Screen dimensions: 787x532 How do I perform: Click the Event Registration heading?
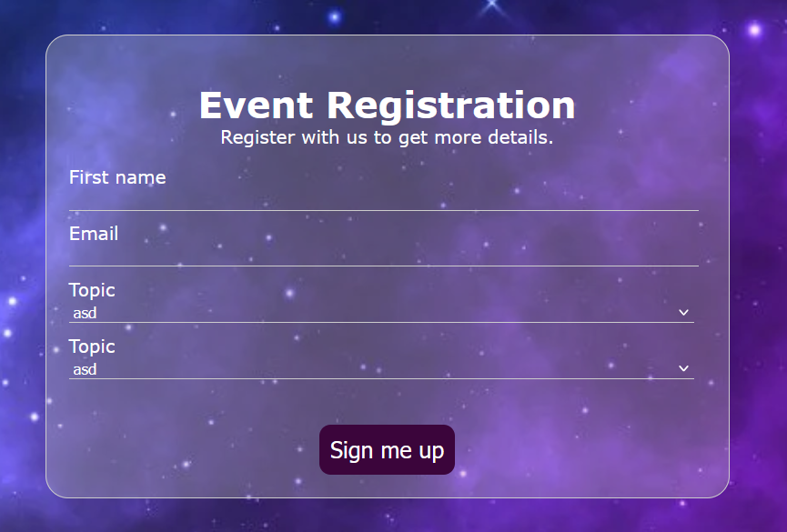[x=387, y=105]
